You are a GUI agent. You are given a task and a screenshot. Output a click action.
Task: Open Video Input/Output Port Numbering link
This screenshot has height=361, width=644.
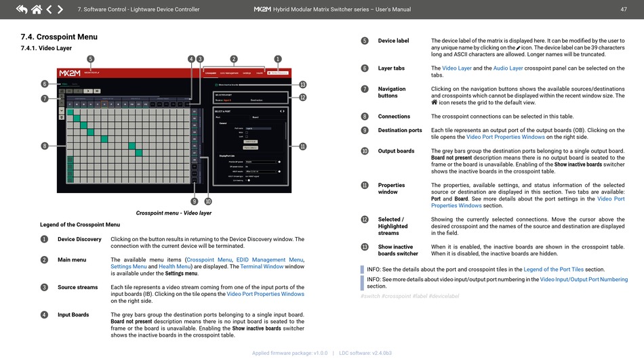(x=584, y=279)
